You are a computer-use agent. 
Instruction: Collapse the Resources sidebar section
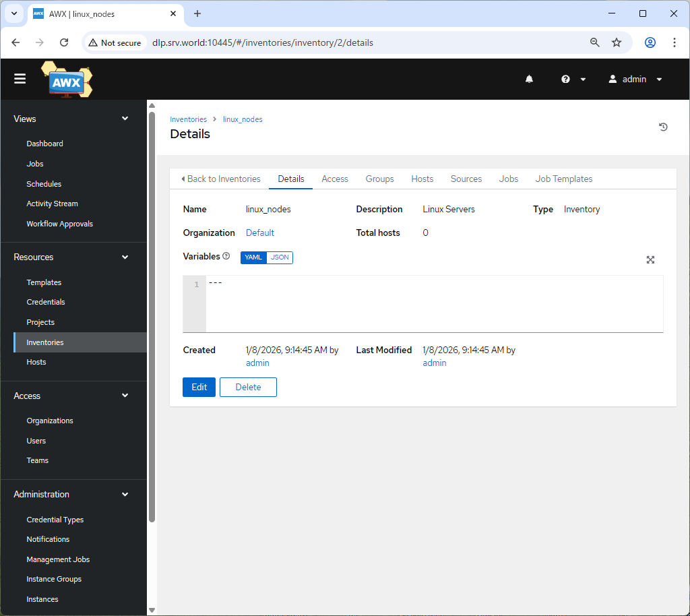(x=125, y=257)
